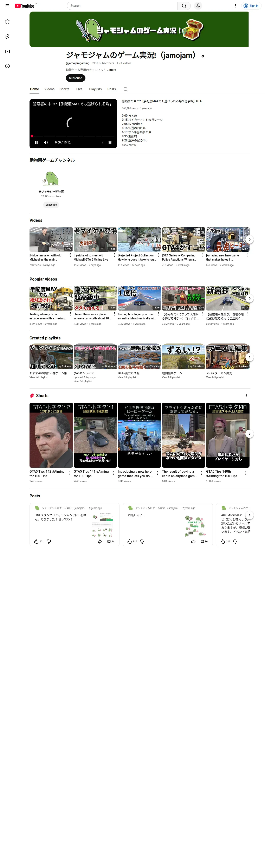Open the 34 comments on first post
The width and height of the screenshot is (265, 868).
[x=111, y=542]
